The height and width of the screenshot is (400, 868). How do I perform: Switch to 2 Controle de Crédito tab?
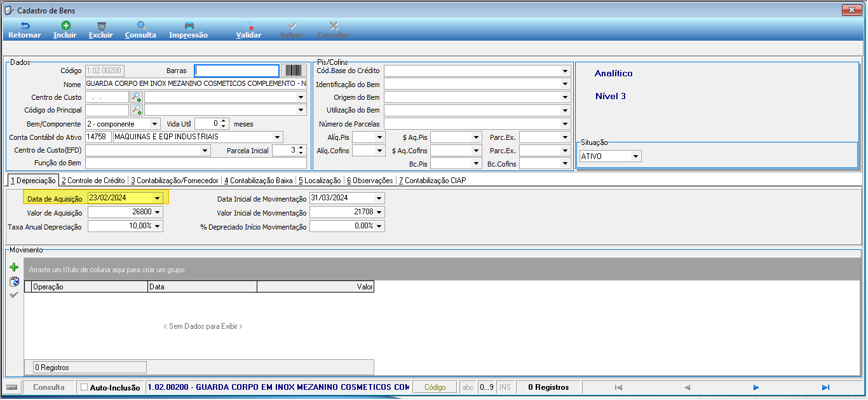(93, 181)
